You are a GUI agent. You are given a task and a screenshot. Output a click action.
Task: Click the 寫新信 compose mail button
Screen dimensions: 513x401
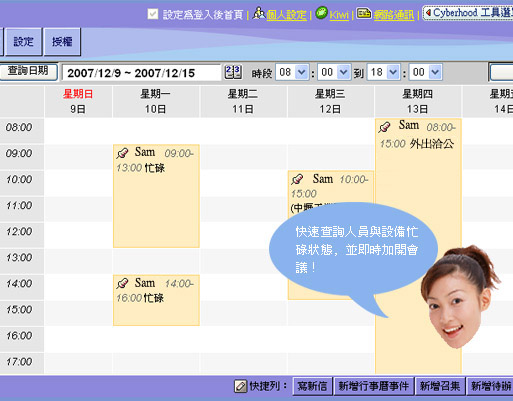(x=312, y=386)
